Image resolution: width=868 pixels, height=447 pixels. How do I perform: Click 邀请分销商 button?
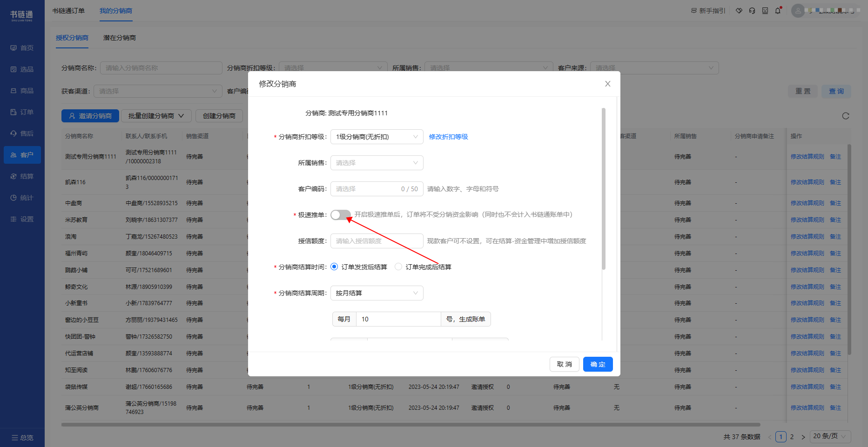click(90, 116)
